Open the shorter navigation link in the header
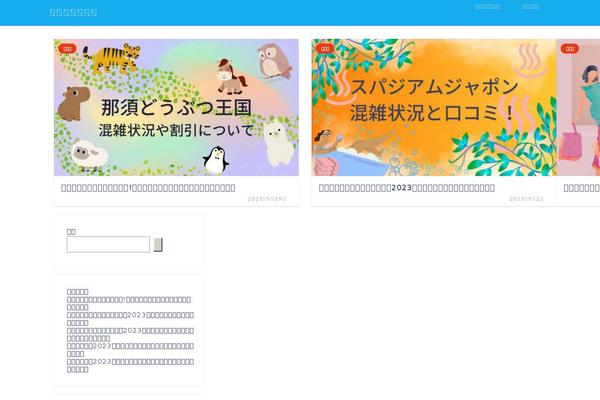 click(530, 6)
